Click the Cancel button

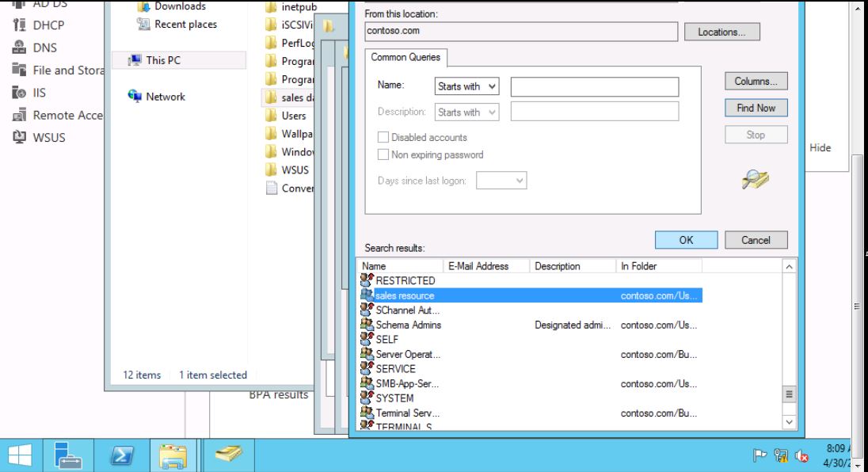pyautogui.click(x=756, y=240)
